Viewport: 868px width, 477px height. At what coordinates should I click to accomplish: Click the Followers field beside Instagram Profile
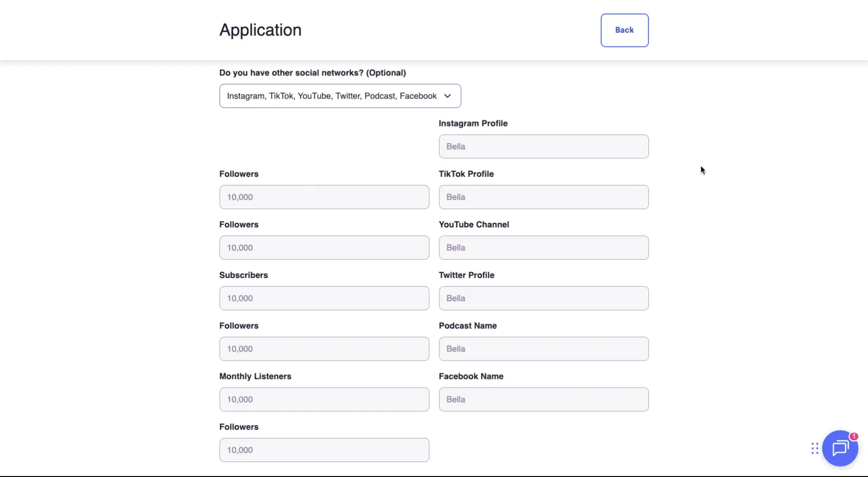(x=324, y=197)
